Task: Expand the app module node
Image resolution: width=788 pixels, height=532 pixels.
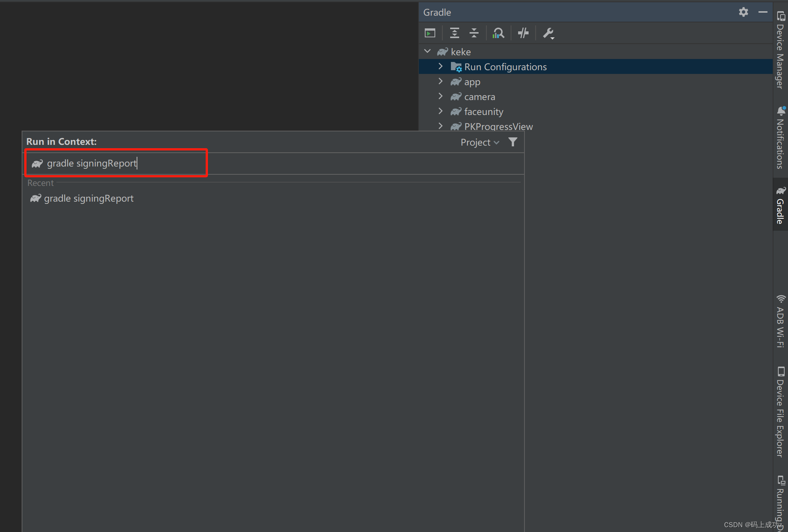Action: pos(441,81)
